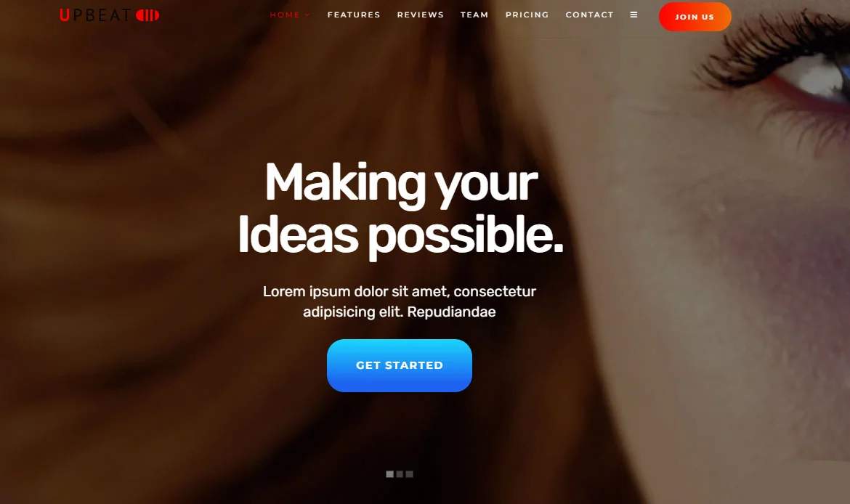Viewport: 850px width, 504px height.
Task: Click the blue GET STARTED button
Action: (400, 366)
